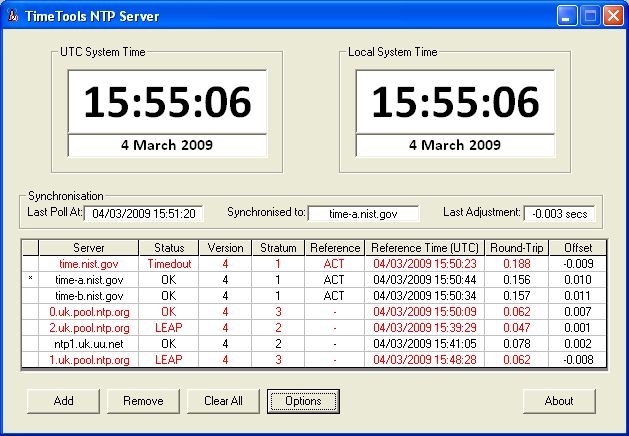The image size is (629, 436).
Task: Click the round-trip value 0.188
Action: pyautogui.click(x=517, y=264)
